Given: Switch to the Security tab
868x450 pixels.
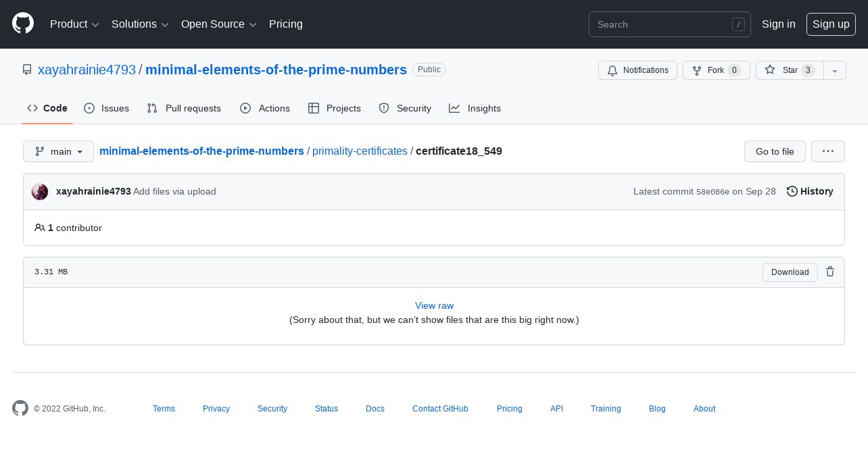Looking at the screenshot, I should click(x=405, y=108).
